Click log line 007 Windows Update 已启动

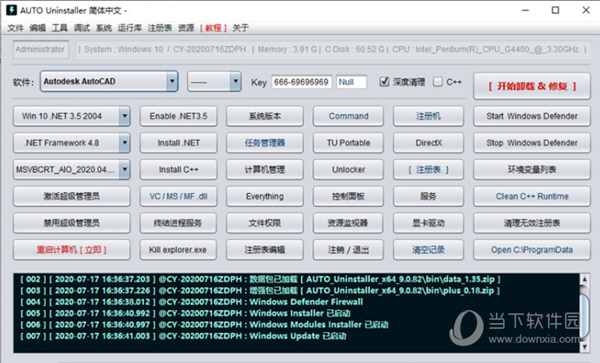[183, 336]
